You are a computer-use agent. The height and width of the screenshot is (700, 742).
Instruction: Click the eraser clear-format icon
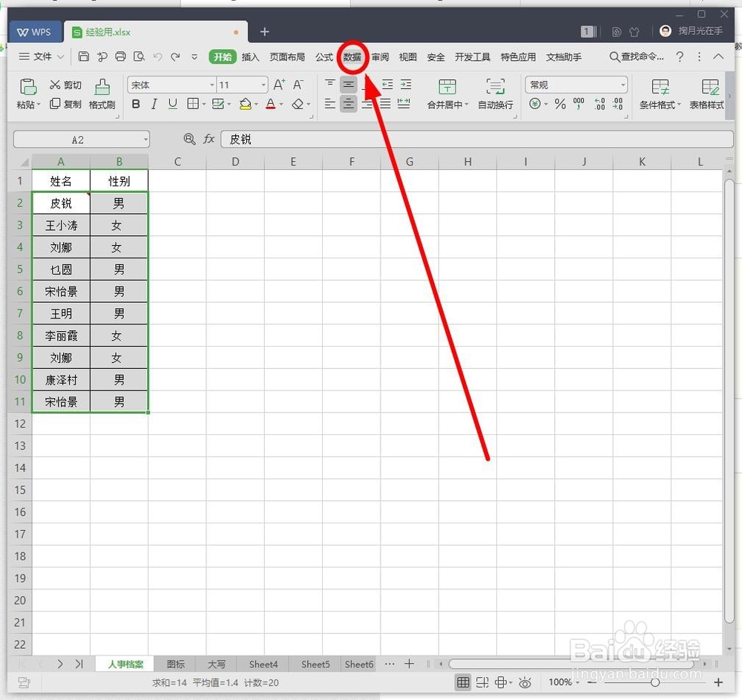pos(298,104)
